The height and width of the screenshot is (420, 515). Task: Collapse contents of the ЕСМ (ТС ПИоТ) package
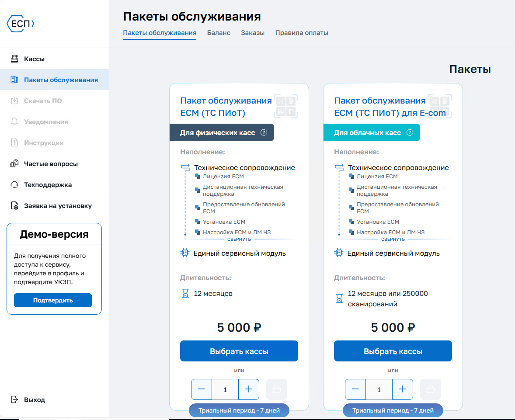[x=239, y=240]
